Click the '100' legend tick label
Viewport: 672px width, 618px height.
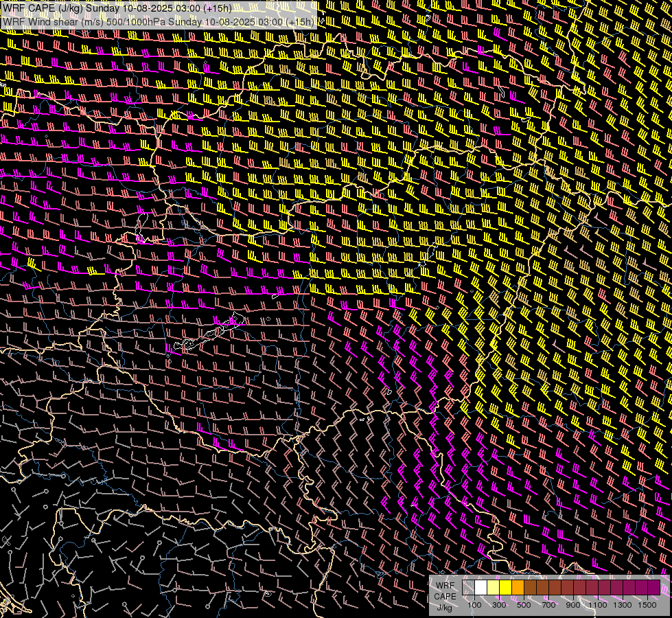[x=474, y=605]
